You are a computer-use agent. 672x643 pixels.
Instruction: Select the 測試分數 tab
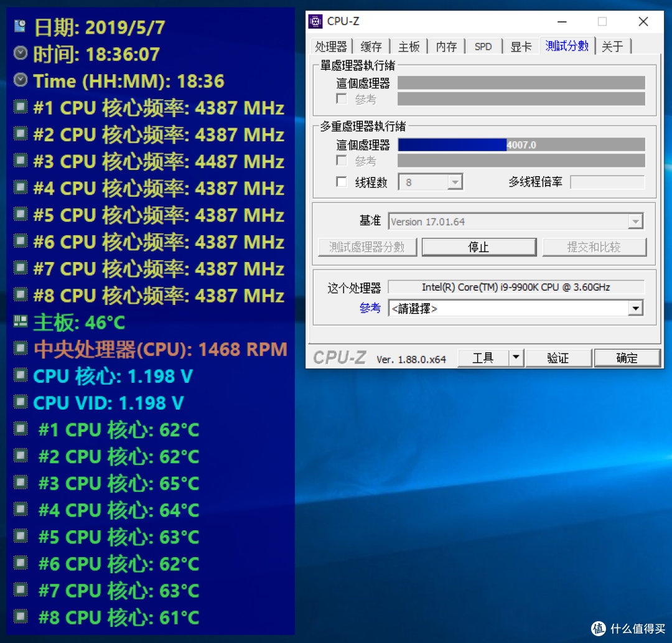click(567, 45)
